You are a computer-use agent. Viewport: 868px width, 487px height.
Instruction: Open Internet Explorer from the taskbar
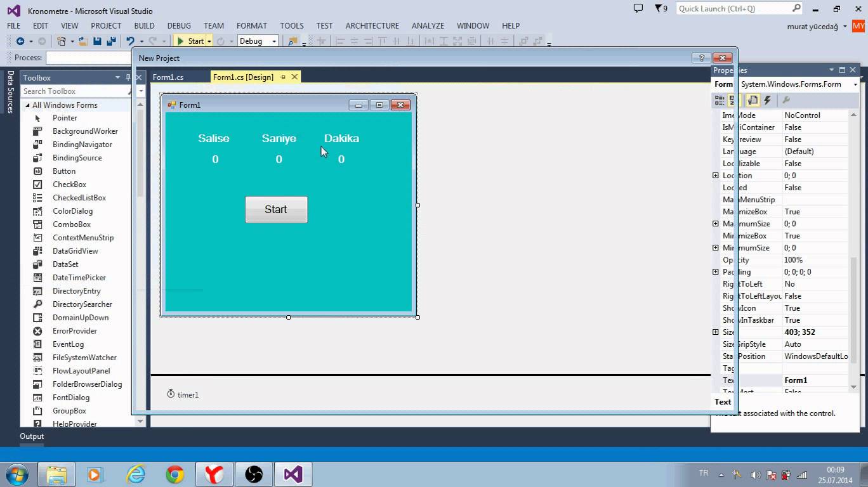pyautogui.click(x=136, y=474)
